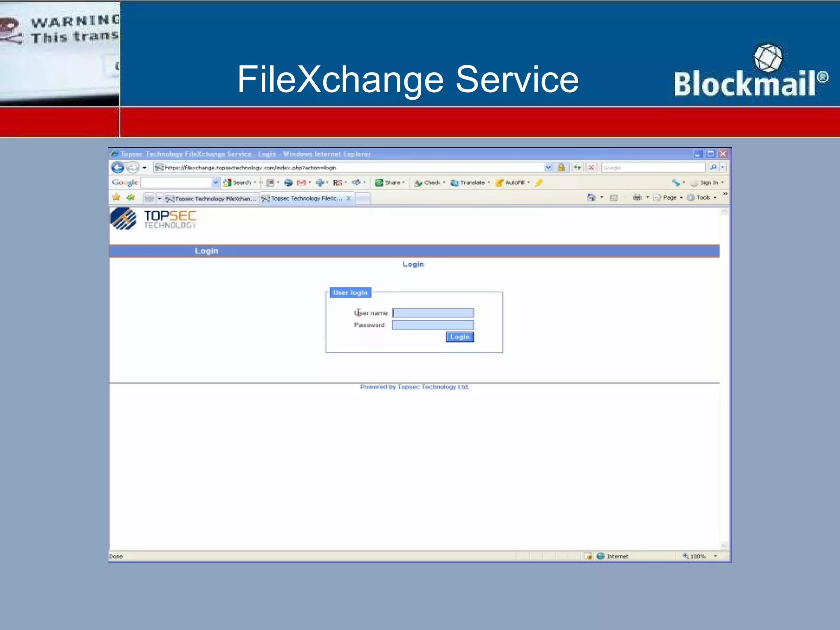This screenshot has width=840, height=630.
Task: Click the globe news icon in Google toolbar
Action: tap(288, 183)
